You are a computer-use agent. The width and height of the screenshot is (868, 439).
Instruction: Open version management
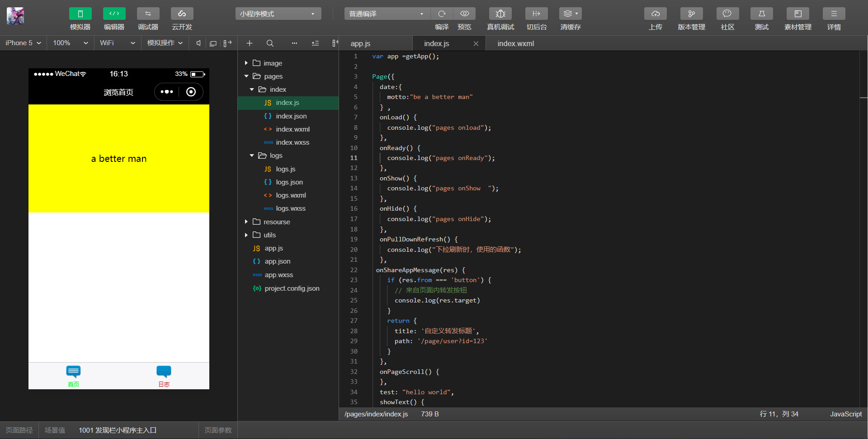click(691, 14)
